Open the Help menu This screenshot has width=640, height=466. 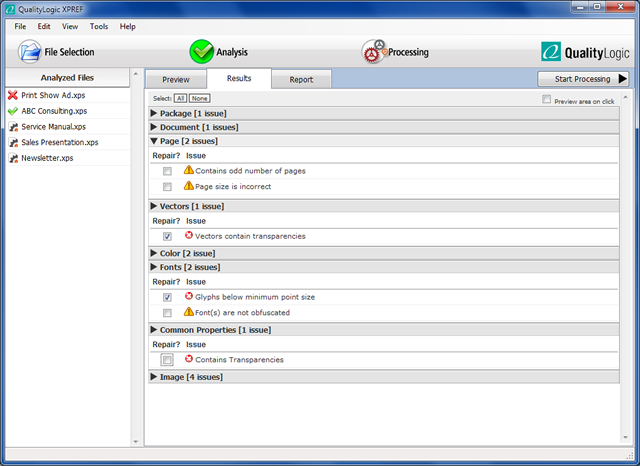click(127, 27)
